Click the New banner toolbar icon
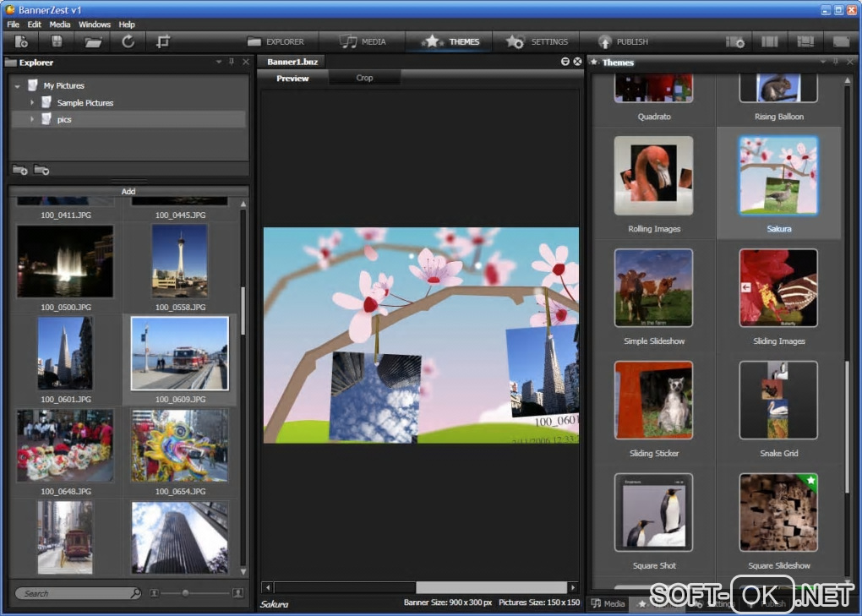 (21, 41)
